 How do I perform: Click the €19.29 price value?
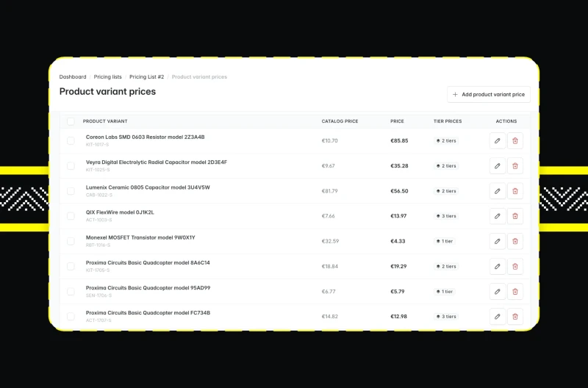398,266
